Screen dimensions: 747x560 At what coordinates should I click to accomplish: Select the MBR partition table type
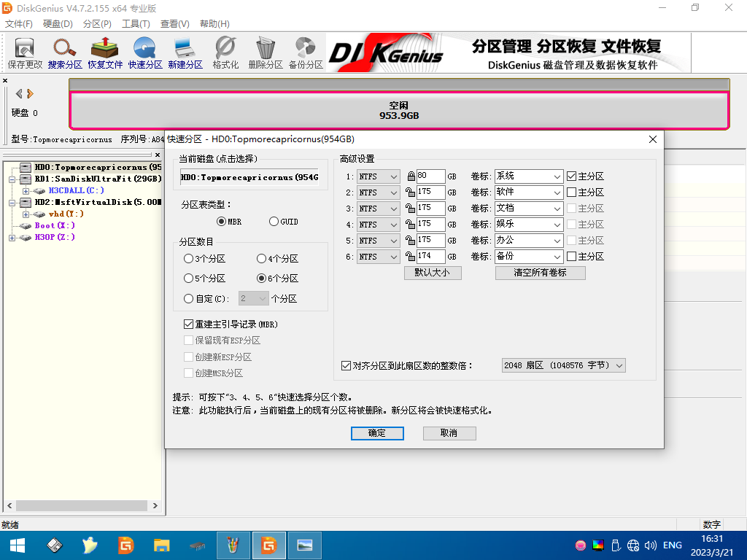[221, 222]
